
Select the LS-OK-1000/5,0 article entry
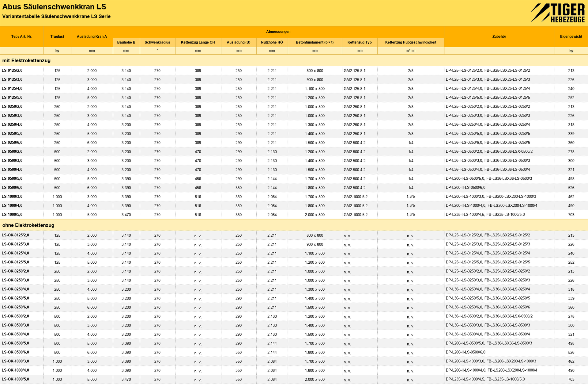click(15, 379)
